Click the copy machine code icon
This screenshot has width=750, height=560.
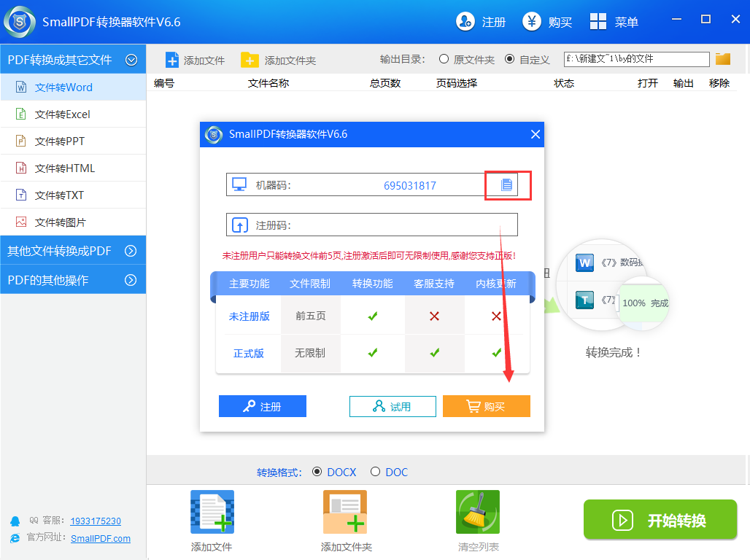coord(508,185)
